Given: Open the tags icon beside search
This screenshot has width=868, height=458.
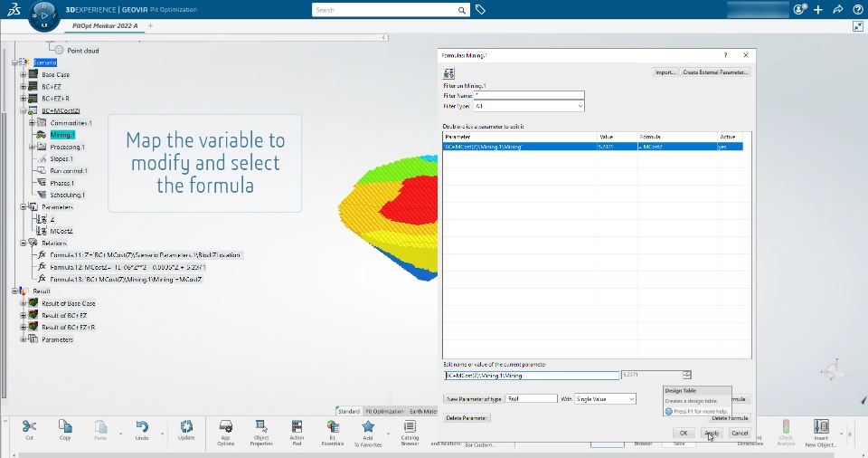Looking at the screenshot, I should point(480,10).
